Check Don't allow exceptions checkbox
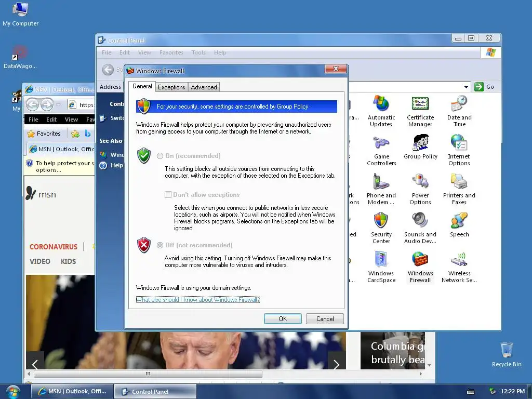Image resolution: width=532 pixels, height=399 pixels. coord(168,194)
